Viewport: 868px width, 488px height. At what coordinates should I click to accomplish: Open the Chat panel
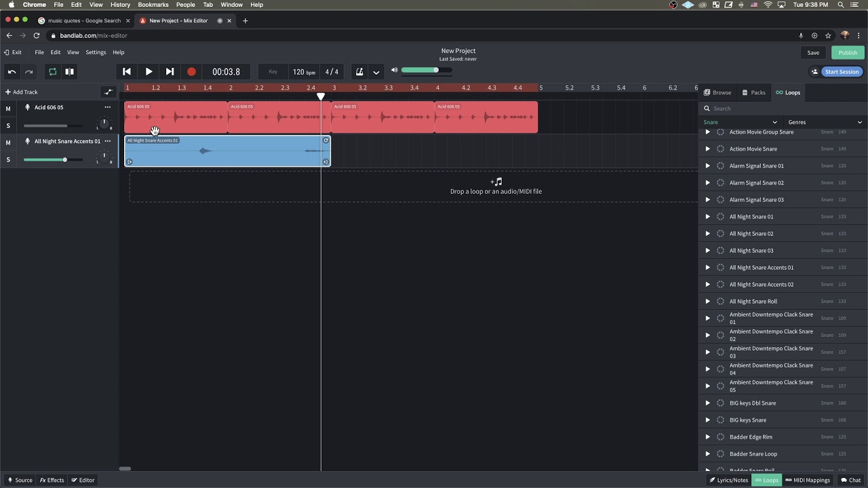[850, 480]
